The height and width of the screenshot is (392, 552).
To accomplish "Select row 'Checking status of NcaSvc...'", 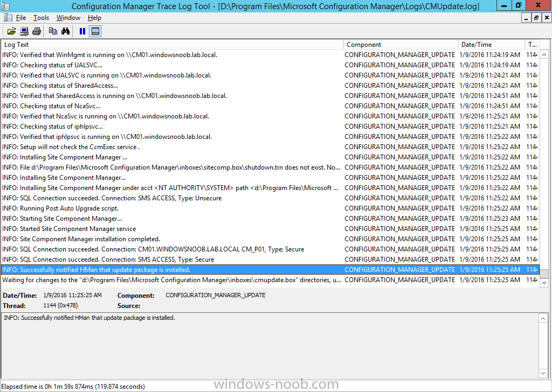I will 270,106.
